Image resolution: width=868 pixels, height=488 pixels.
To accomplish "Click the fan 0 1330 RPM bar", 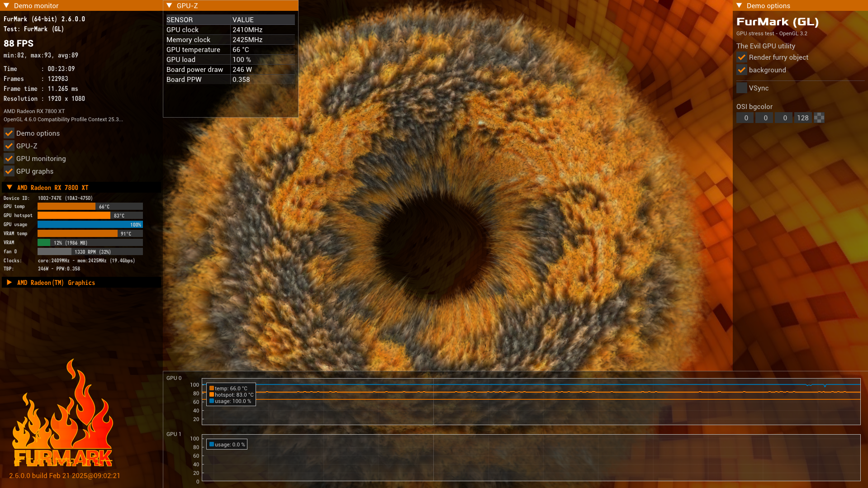I will [x=90, y=251].
